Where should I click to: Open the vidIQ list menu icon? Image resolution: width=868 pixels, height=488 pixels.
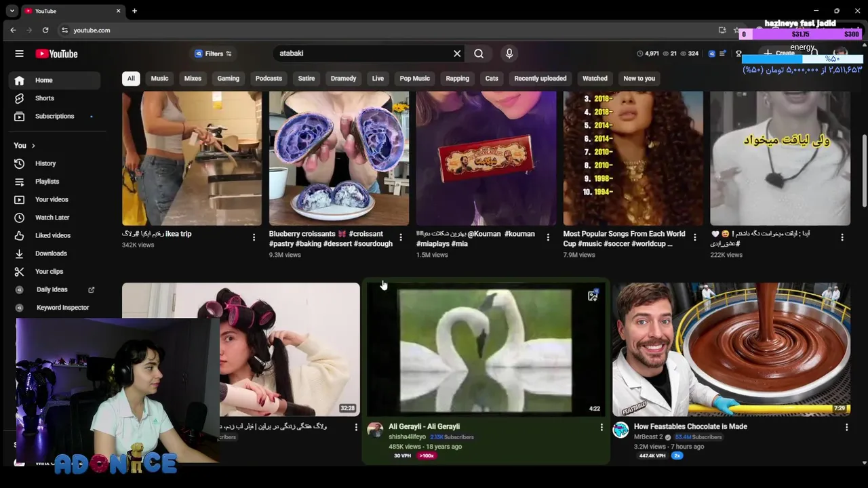(724, 54)
